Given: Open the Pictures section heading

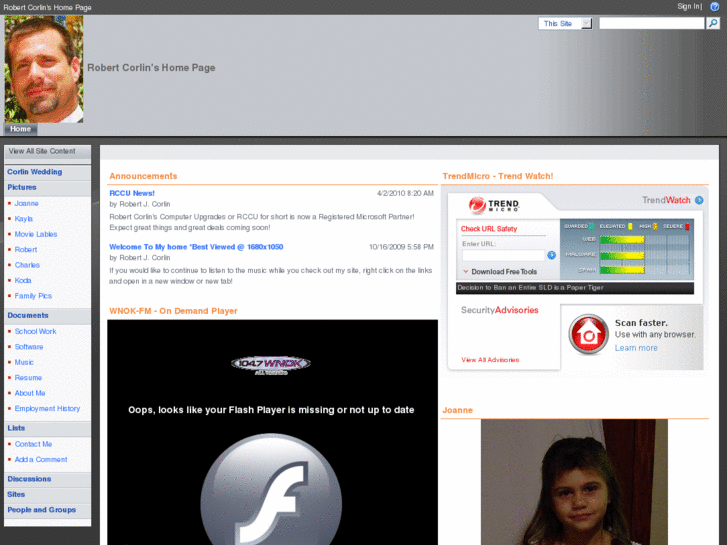Looking at the screenshot, I should coord(22,187).
